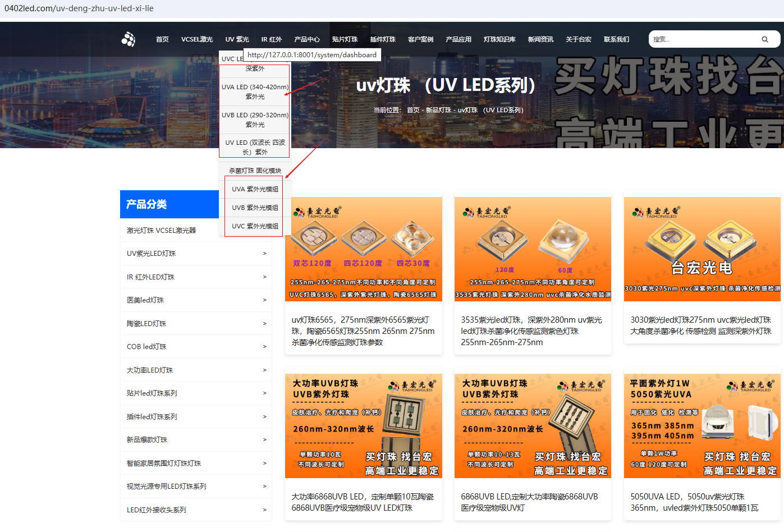Image resolution: width=784 pixels, height=532 pixels.
Task: Open 5050UVA LED product title link
Action: pos(694,502)
